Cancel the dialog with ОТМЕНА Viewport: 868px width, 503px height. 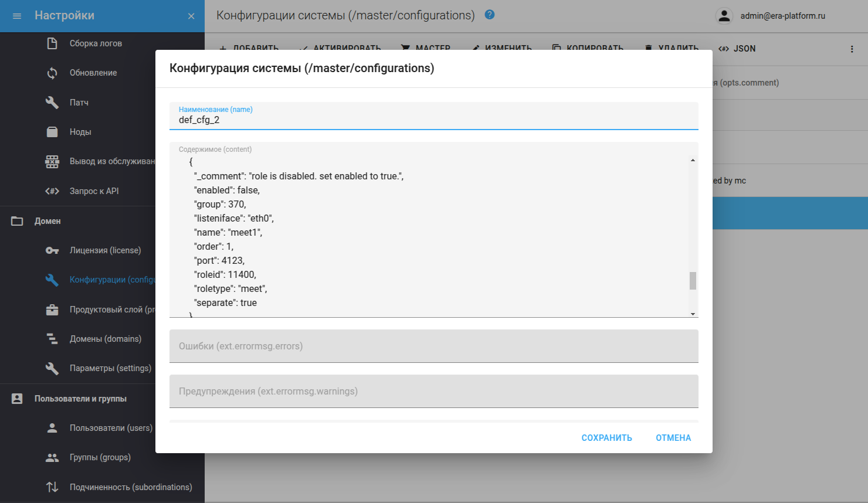coord(673,437)
